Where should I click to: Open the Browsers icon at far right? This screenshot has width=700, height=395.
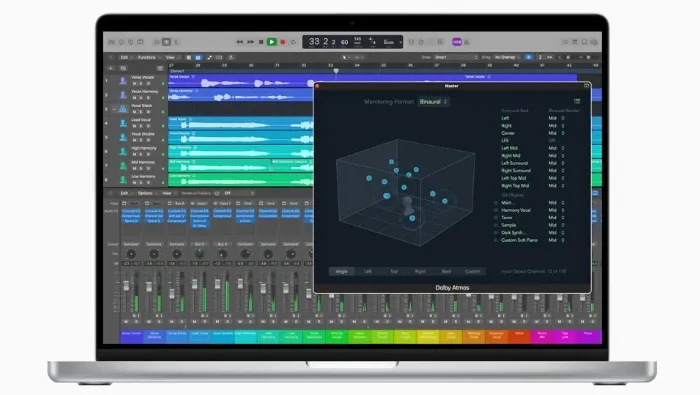594,42
